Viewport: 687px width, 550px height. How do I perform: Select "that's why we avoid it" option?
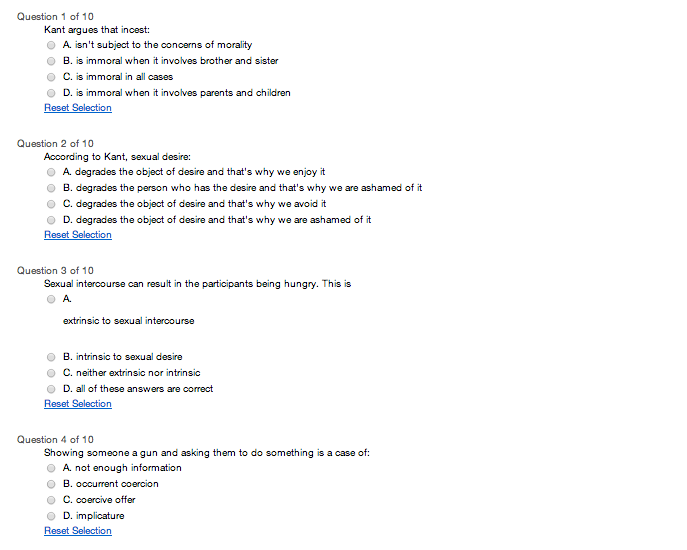click(51, 204)
